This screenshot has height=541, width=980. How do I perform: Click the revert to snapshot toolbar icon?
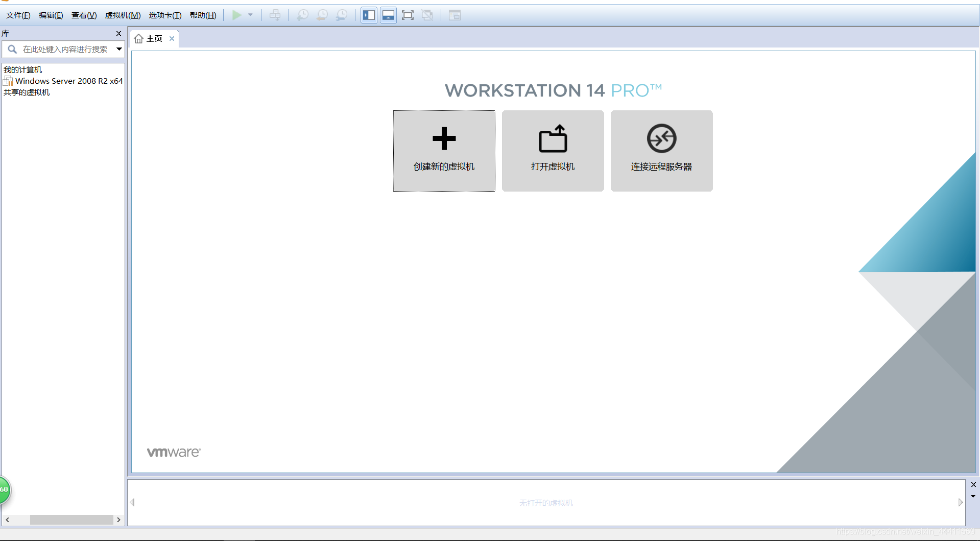tap(322, 15)
